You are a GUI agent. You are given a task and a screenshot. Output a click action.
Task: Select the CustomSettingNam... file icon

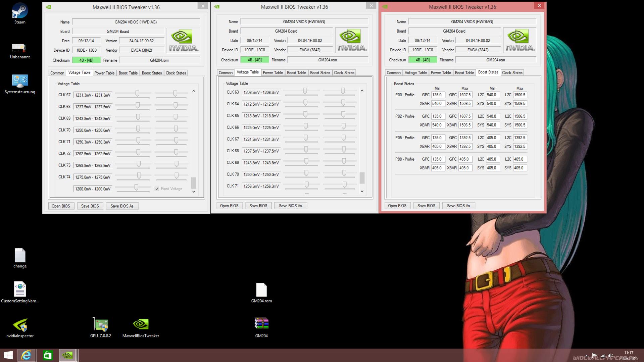(x=20, y=292)
